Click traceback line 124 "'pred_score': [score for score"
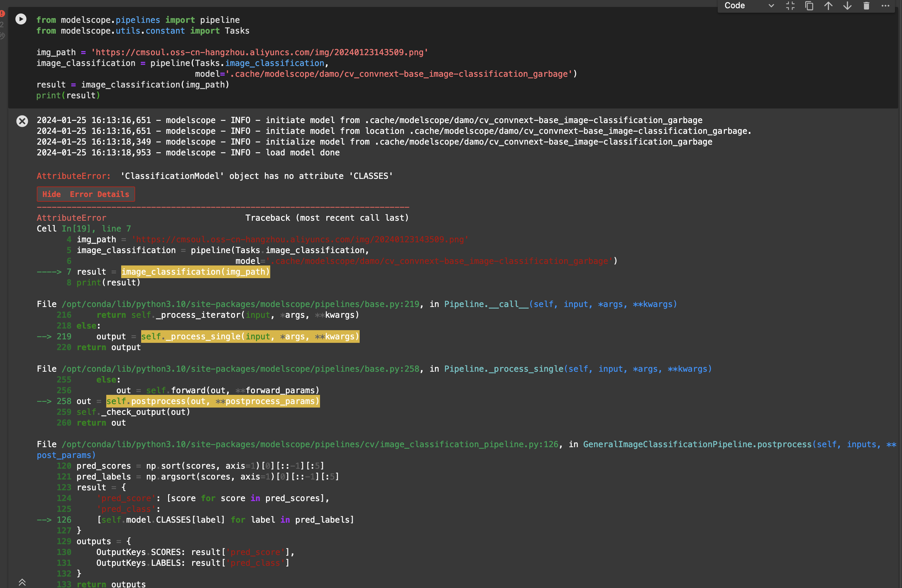The image size is (902, 588). click(x=212, y=498)
